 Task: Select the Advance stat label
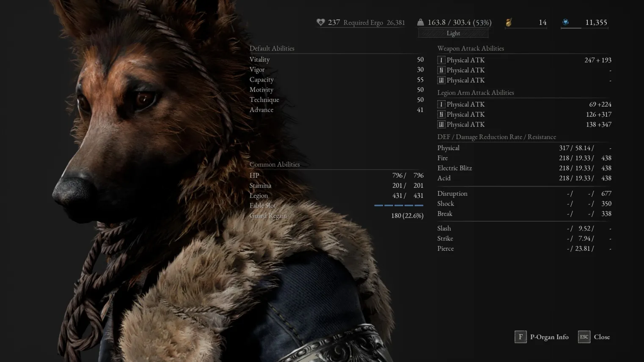click(261, 110)
